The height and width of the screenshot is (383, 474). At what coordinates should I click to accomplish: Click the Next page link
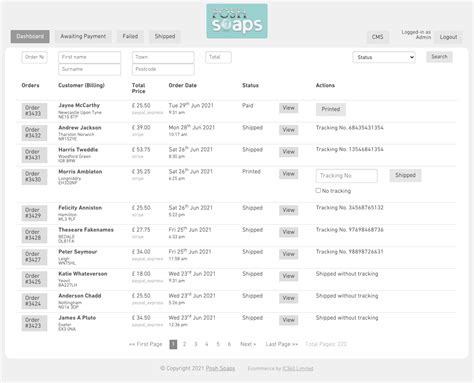point(248,344)
